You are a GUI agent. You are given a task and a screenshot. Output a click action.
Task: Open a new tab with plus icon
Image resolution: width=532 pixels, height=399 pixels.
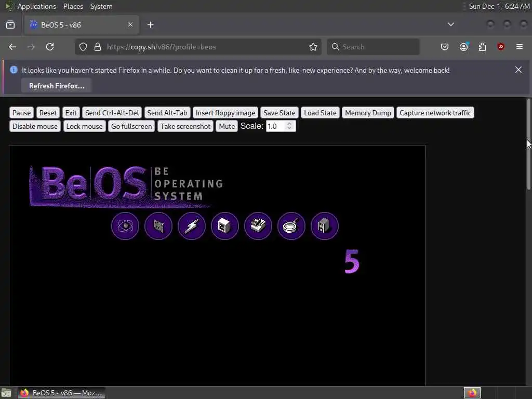[150, 25]
